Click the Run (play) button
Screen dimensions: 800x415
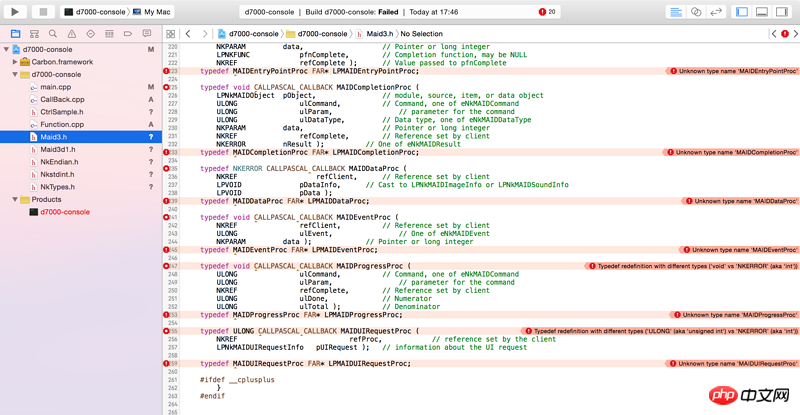point(16,11)
